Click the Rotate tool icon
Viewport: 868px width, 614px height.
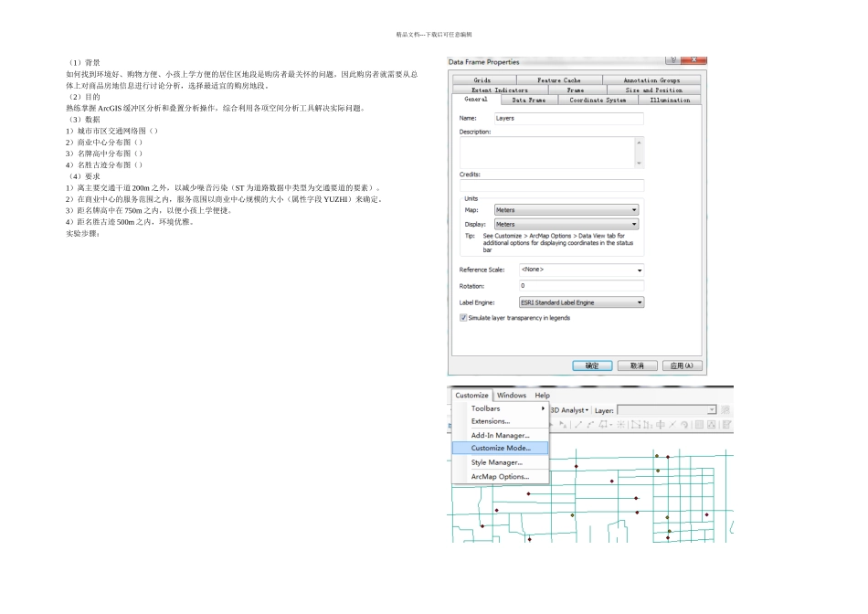coord(684,425)
